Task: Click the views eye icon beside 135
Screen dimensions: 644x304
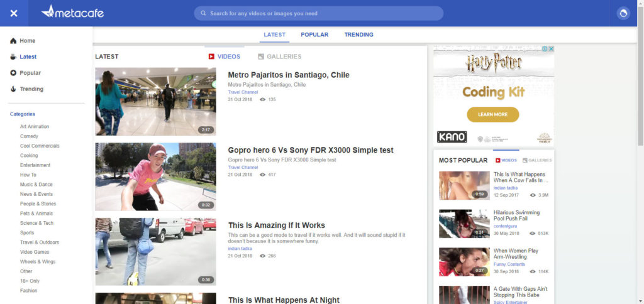Action: pyautogui.click(x=263, y=99)
